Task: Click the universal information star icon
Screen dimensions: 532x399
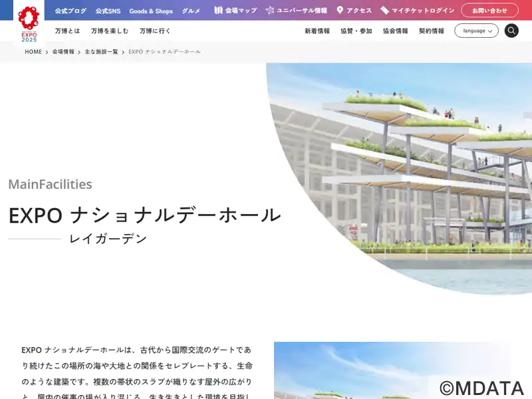Action: click(270, 11)
